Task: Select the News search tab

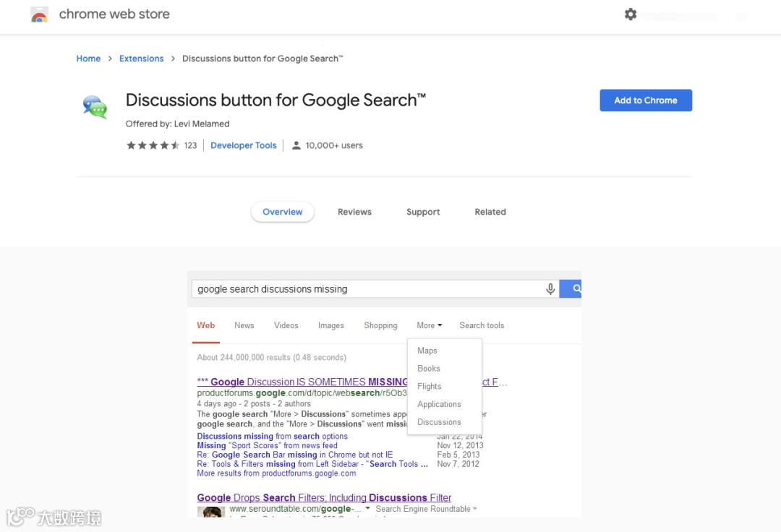Action: click(244, 325)
